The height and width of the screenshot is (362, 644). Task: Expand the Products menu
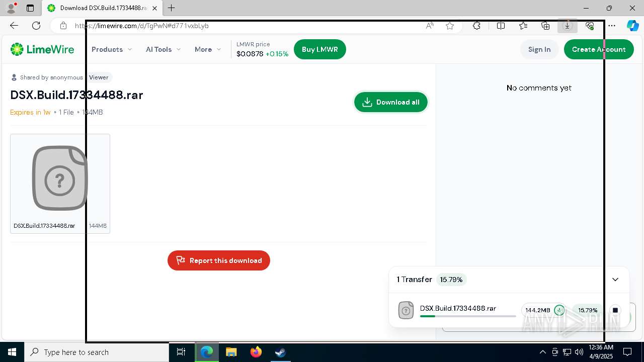coord(112,49)
